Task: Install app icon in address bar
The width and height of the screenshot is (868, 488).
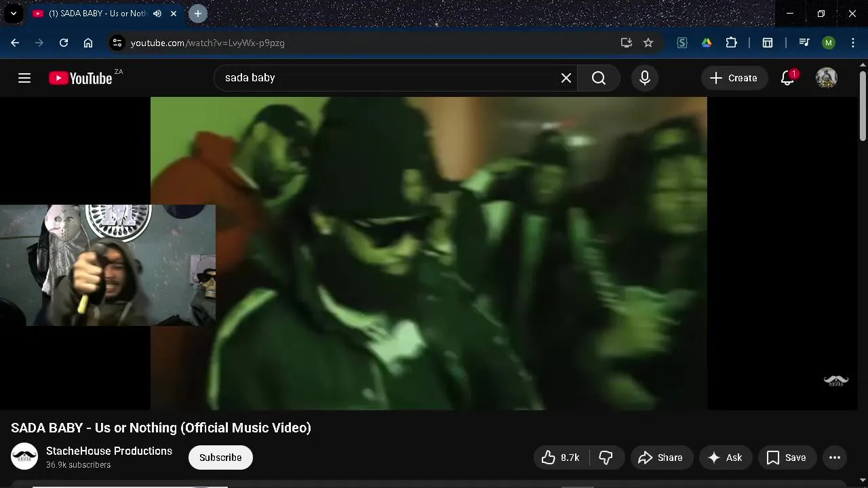Action: (627, 43)
